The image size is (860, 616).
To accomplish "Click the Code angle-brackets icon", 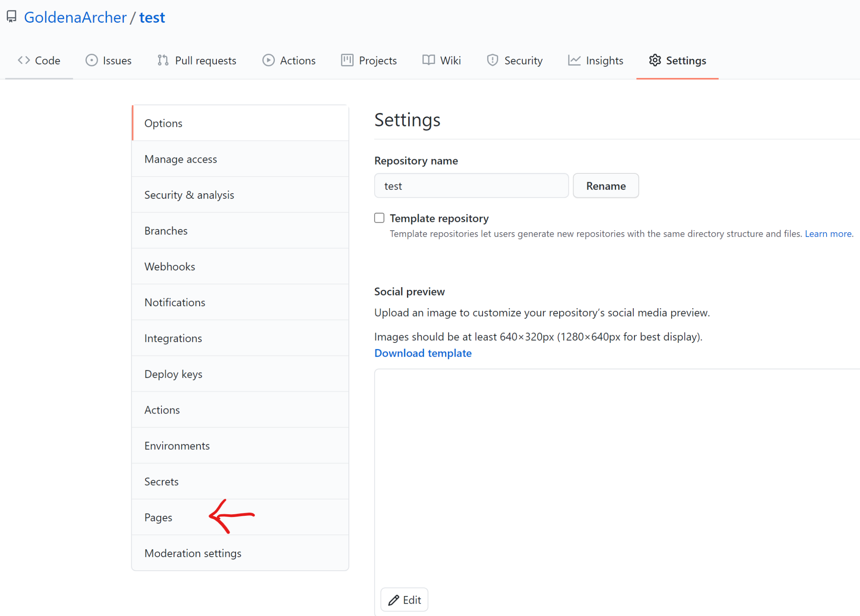I will (24, 60).
